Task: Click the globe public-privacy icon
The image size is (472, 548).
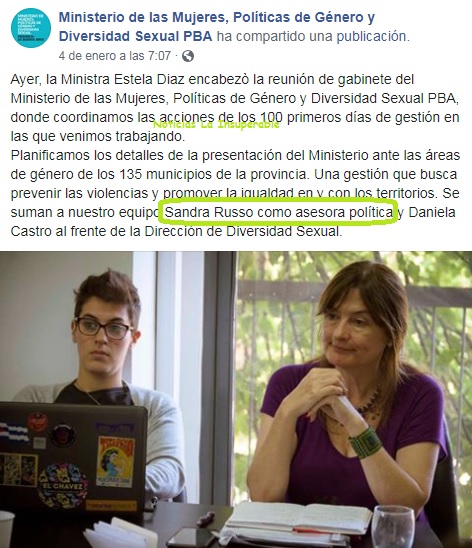Action: [x=188, y=56]
